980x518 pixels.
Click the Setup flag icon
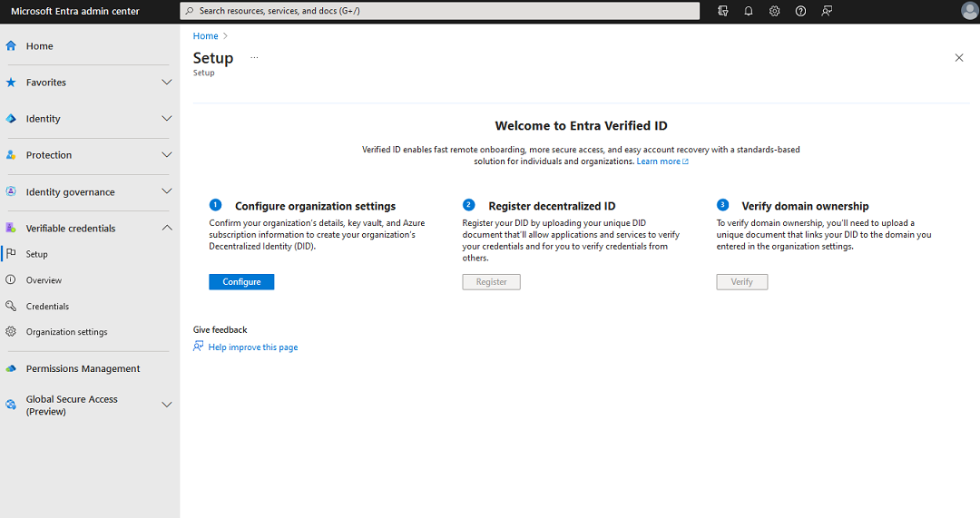11,253
